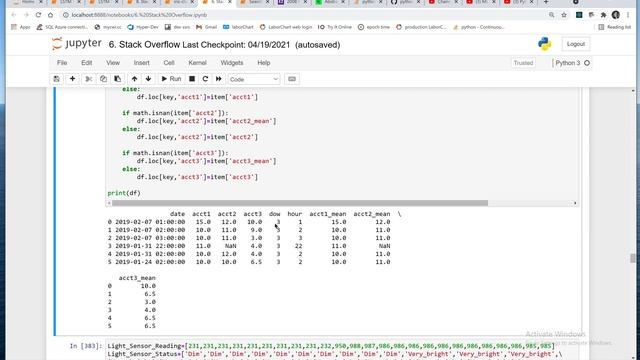
Task: Open the Edit menu
Action: click(x=87, y=63)
